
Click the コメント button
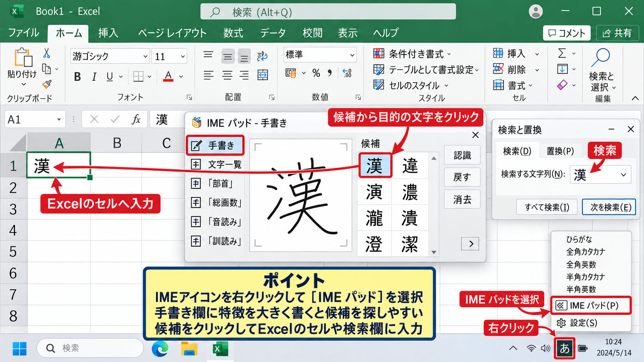pos(567,33)
